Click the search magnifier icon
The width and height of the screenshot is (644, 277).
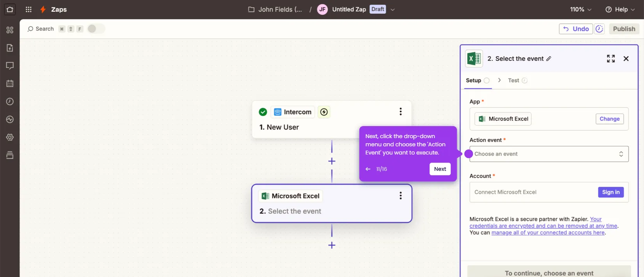tap(30, 29)
